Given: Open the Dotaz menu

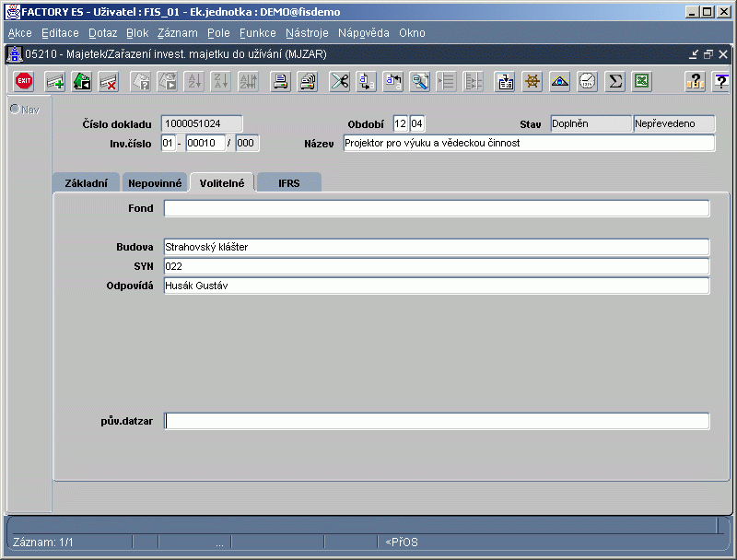Looking at the screenshot, I should (x=102, y=33).
